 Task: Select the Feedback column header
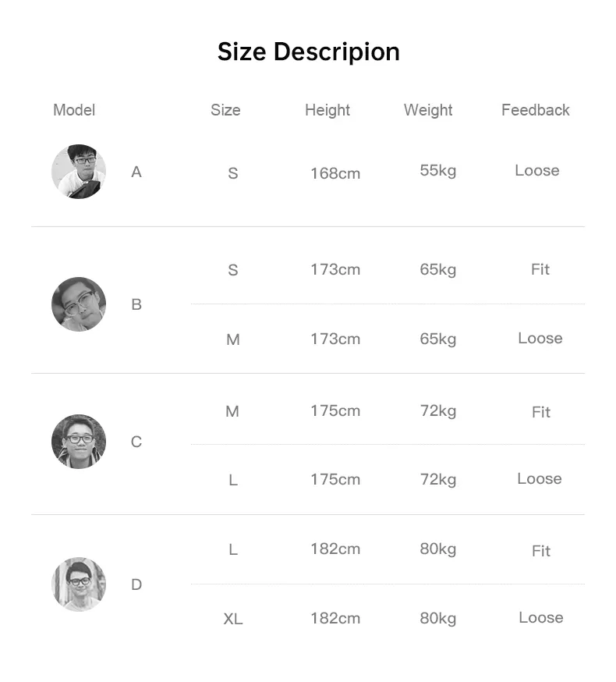536,110
